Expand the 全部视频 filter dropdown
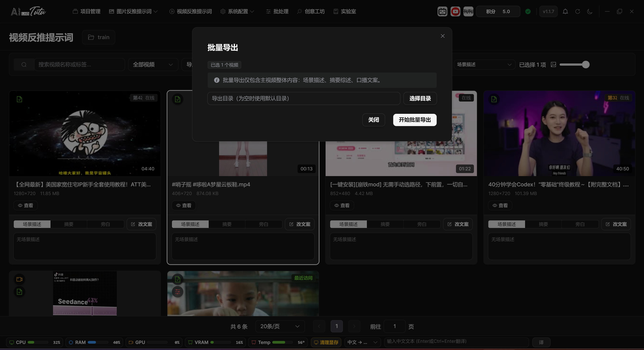 point(153,65)
